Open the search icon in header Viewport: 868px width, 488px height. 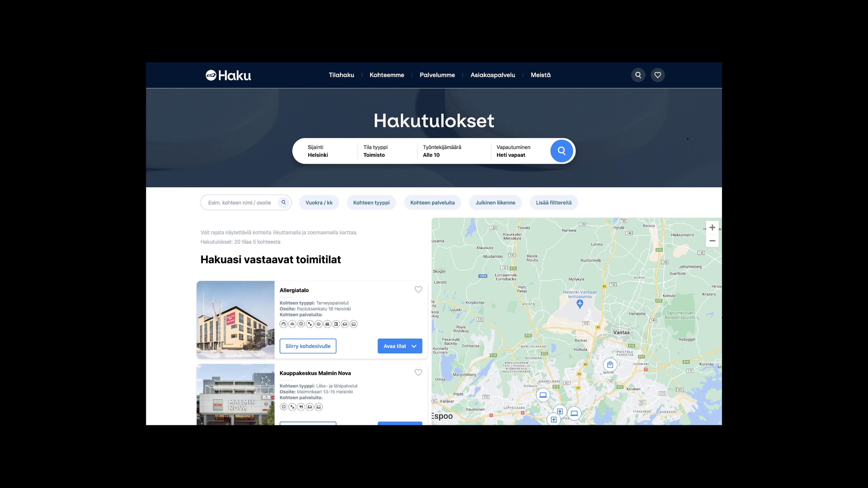click(x=638, y=75)
